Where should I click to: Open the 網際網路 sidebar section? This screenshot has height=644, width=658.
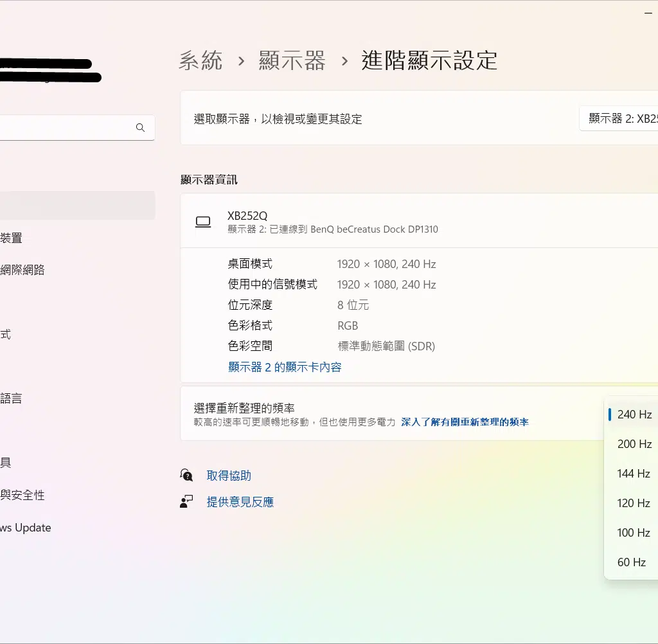click(22, 270)
